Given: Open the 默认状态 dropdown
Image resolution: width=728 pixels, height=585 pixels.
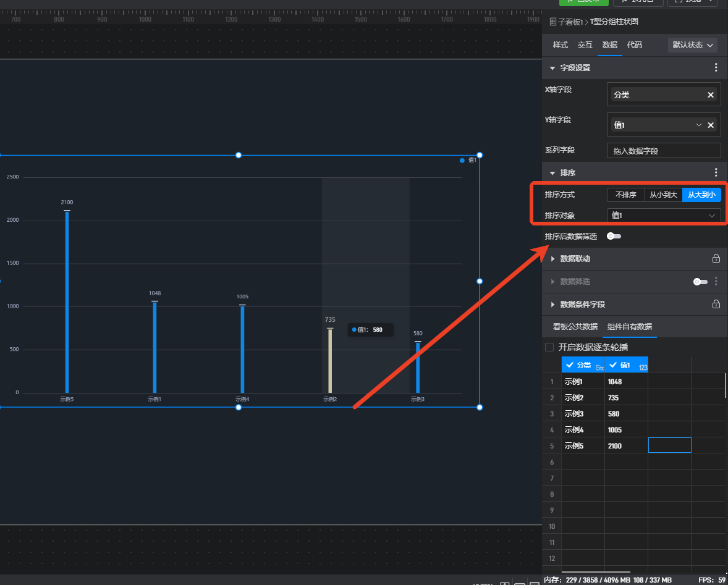Looking at the screenshot, I should [693, 45].
